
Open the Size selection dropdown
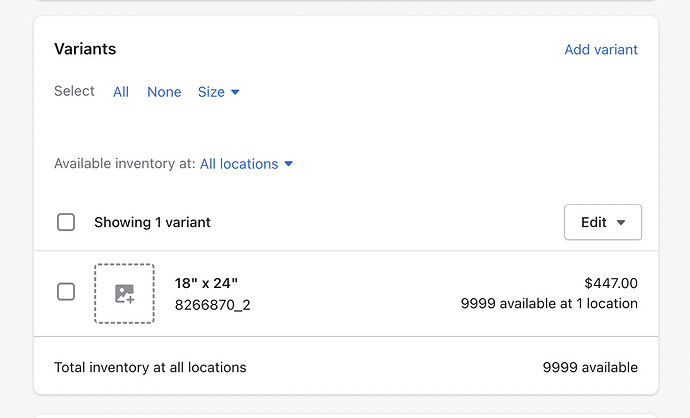pos(219,92)
